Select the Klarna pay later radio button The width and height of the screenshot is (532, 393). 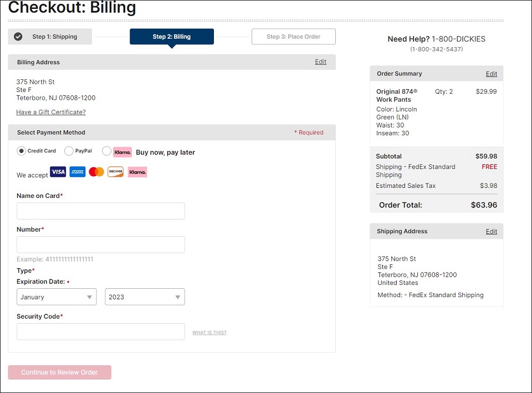click(106, 151)
